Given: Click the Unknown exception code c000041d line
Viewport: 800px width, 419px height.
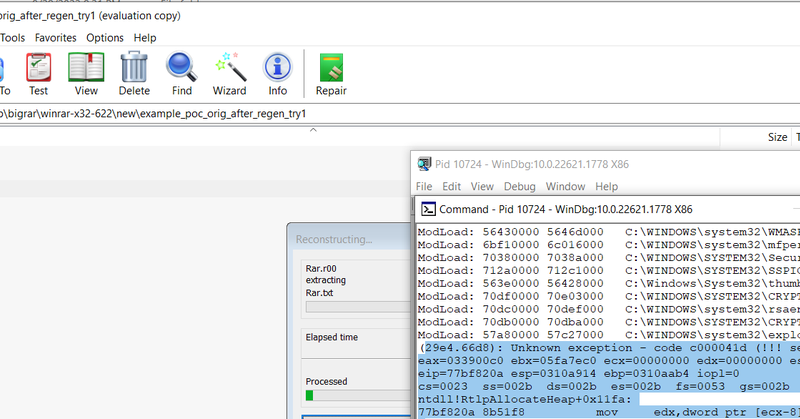Looking at the screenshot, I should [609, 348].
